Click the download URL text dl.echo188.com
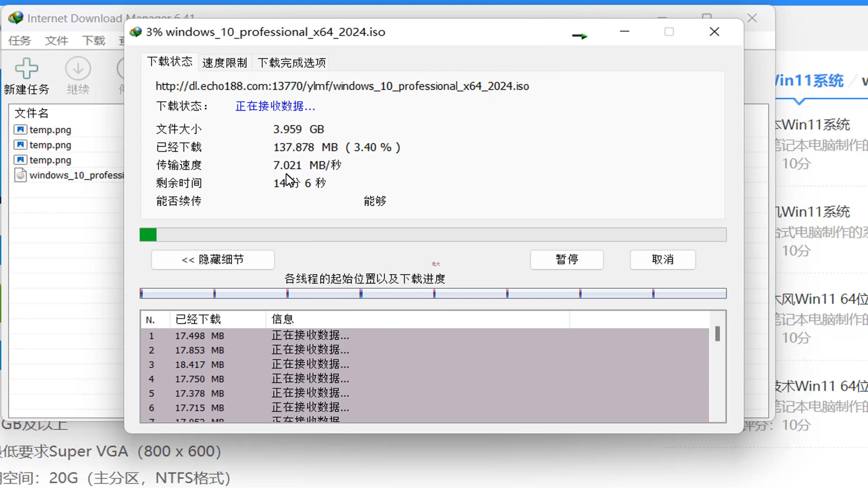 tap(342, 86)
